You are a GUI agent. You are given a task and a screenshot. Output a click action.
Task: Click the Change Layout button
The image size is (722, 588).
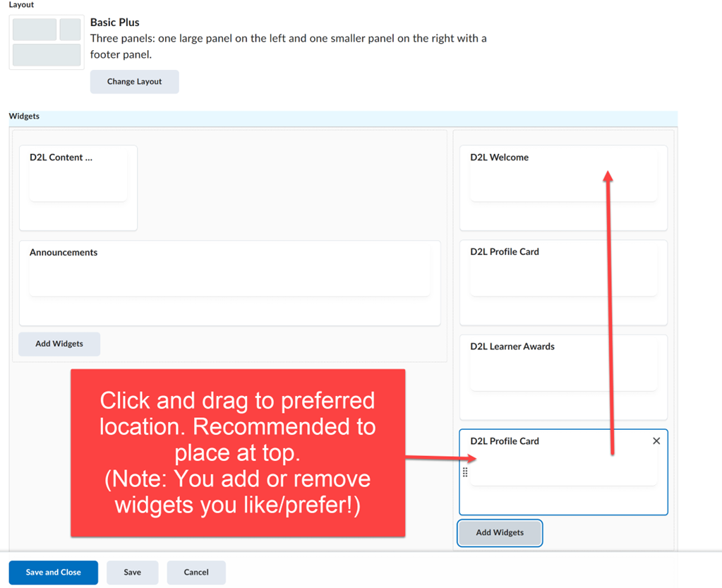click(135, 81)
